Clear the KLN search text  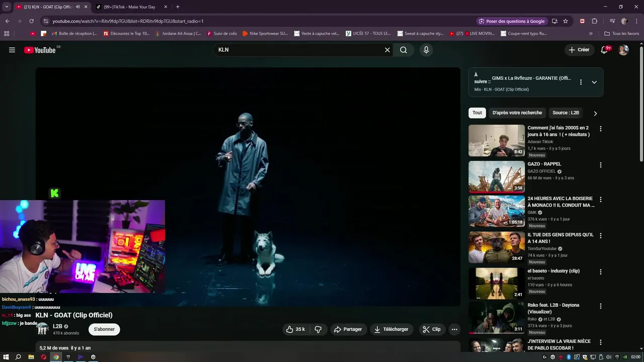[387, 50]
